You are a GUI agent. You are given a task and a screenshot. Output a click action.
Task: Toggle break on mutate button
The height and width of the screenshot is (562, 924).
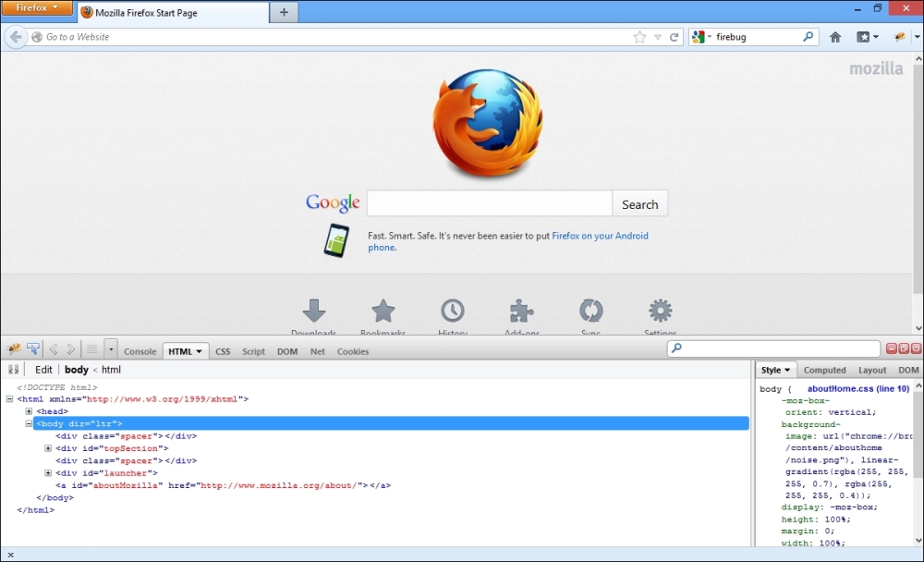pyautogui.click(x=14, y=370)
